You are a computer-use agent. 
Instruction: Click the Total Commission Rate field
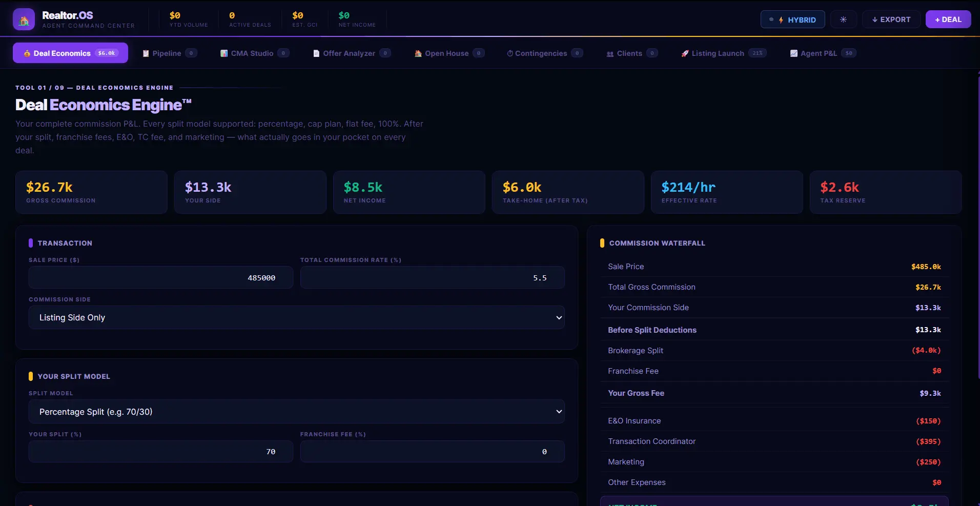(433, 277)
